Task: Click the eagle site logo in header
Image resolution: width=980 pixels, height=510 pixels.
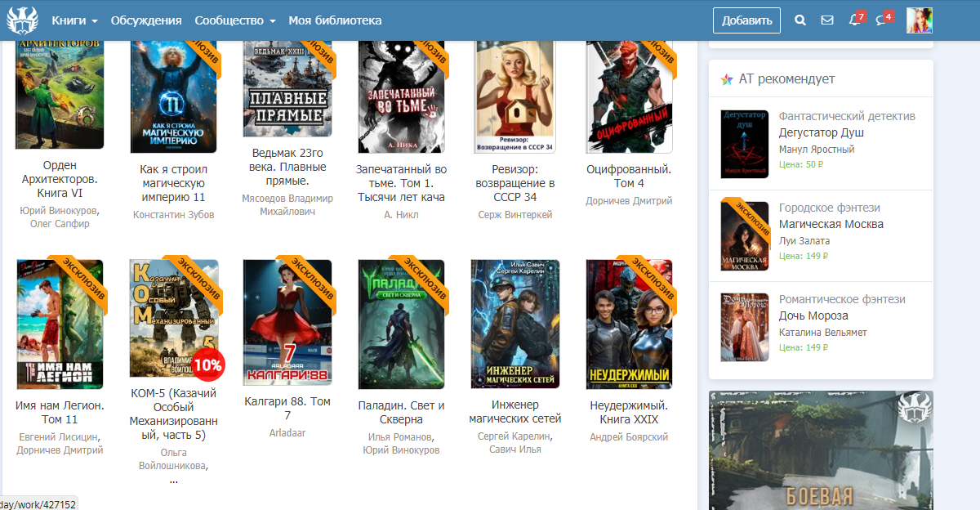Action: point(23,20)
